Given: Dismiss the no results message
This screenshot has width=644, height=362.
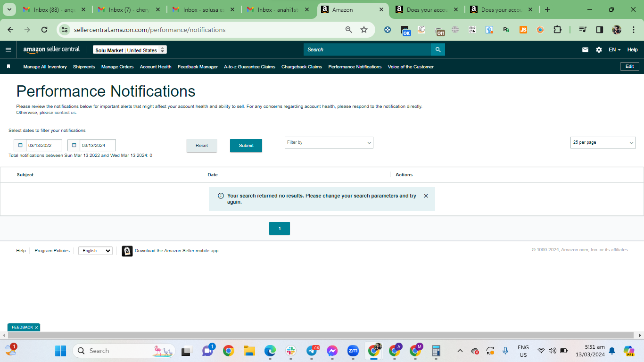Looking at the screenshot, I should tap(426, 196).
